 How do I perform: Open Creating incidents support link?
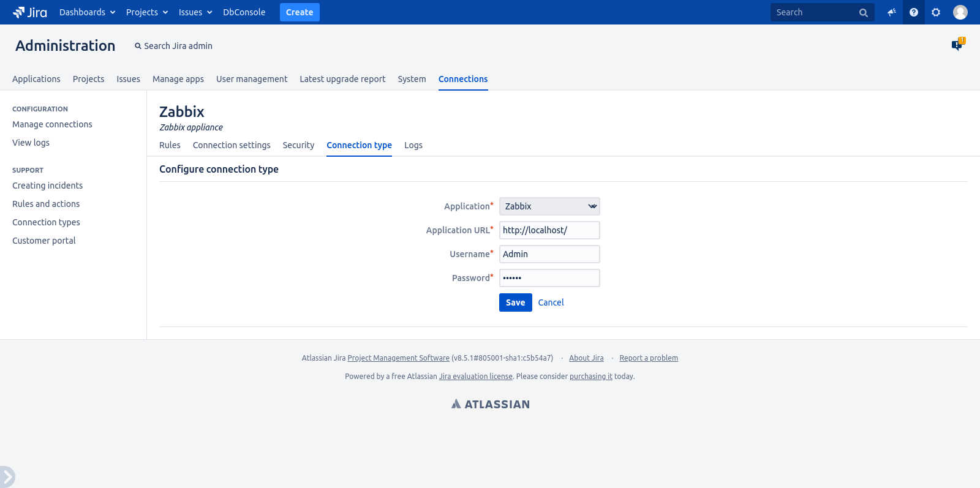pyautogui.click(x=47, y=186)
